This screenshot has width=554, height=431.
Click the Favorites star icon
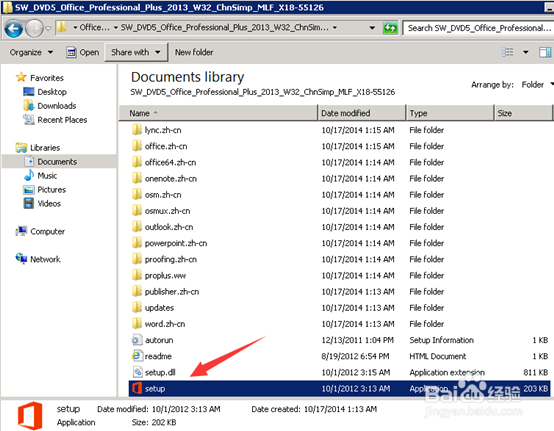[x=21, y=77]
